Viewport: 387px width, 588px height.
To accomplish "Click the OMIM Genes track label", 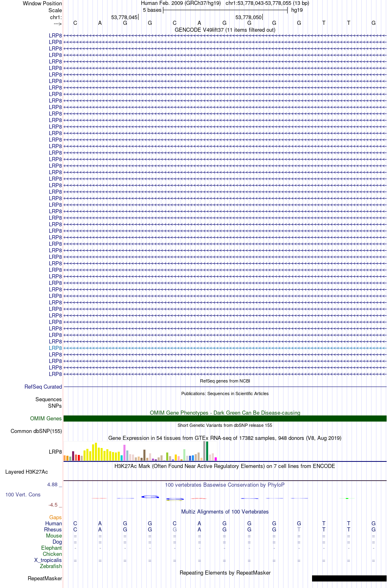I will point(46,418).
